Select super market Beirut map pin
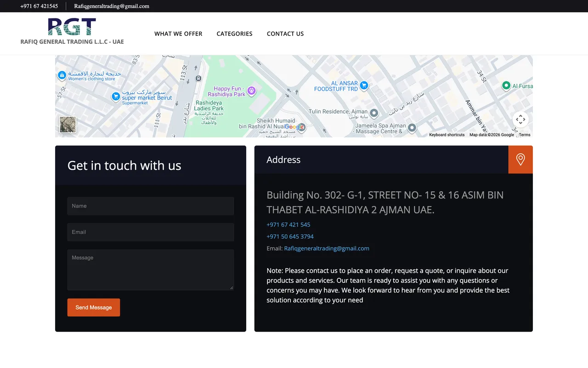This screenshot has width=588, height=368. (x=116, y=97)
